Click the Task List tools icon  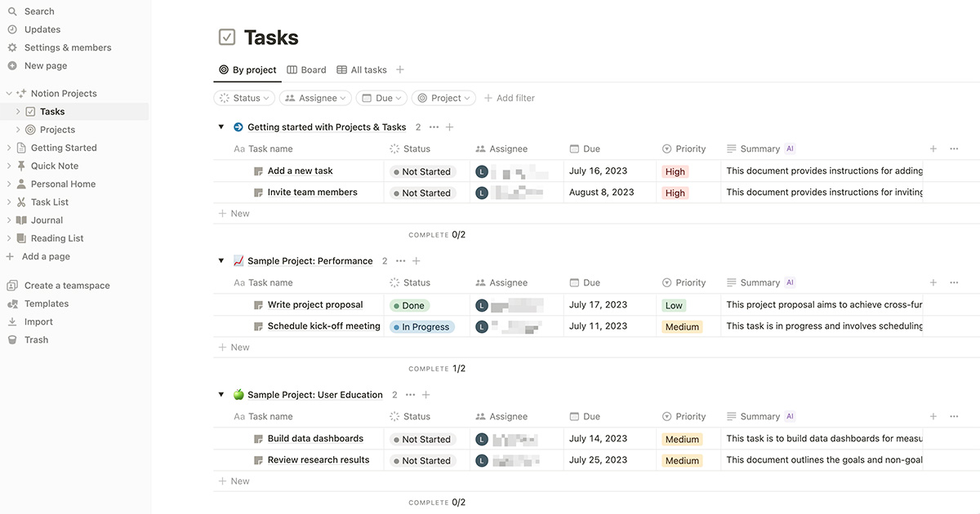click(x=21, y=202)
